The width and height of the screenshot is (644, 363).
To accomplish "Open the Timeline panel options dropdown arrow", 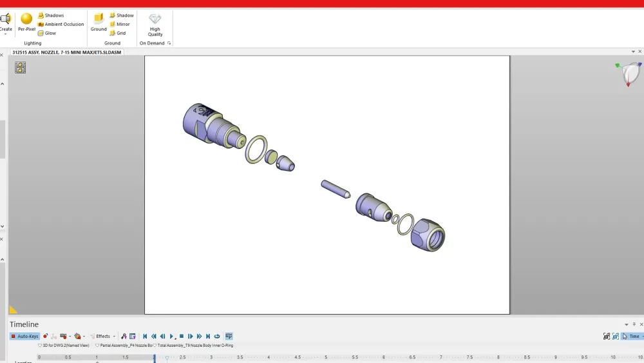I will pyautogui.click(x=627, y=325).
